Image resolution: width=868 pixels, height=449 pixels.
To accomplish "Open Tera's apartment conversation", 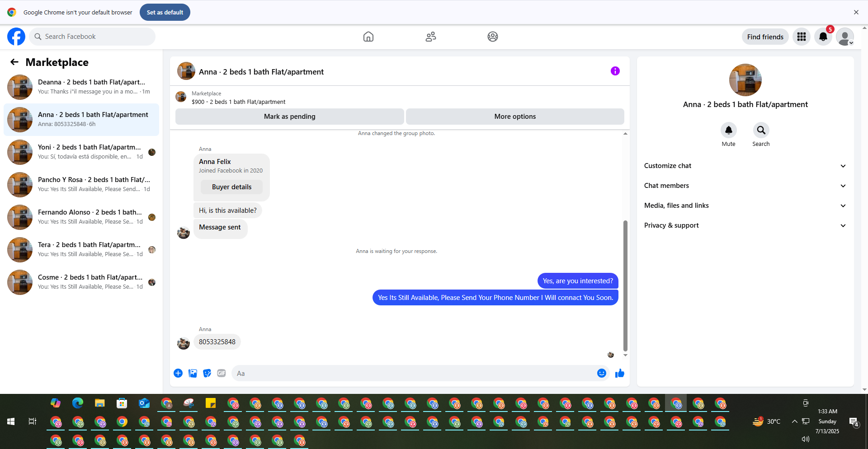I will pyautogui.click(x=81, y=249).
